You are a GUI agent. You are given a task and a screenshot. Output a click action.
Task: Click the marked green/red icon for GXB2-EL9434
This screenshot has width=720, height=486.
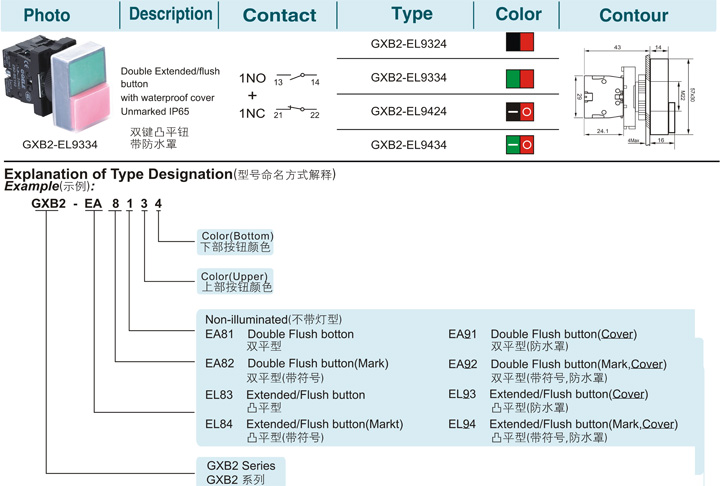click(x=519, y=146)
